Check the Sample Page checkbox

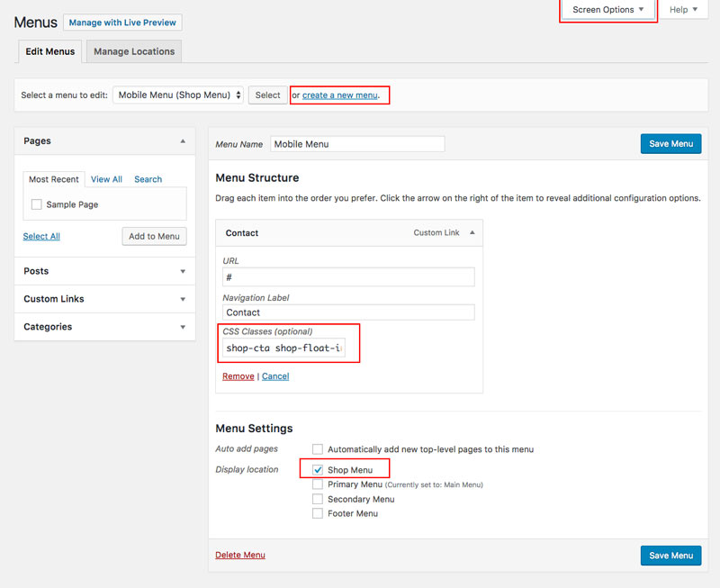[37, 204]
